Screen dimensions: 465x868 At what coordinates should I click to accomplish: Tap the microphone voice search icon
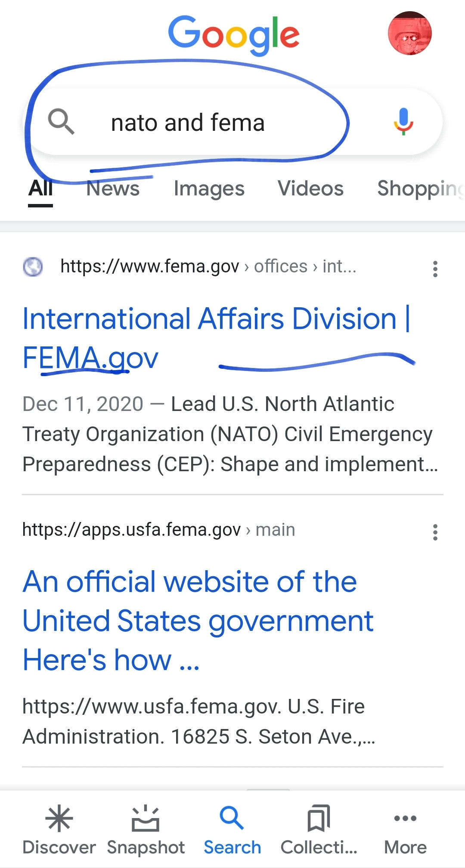click(x=403, y=122)
